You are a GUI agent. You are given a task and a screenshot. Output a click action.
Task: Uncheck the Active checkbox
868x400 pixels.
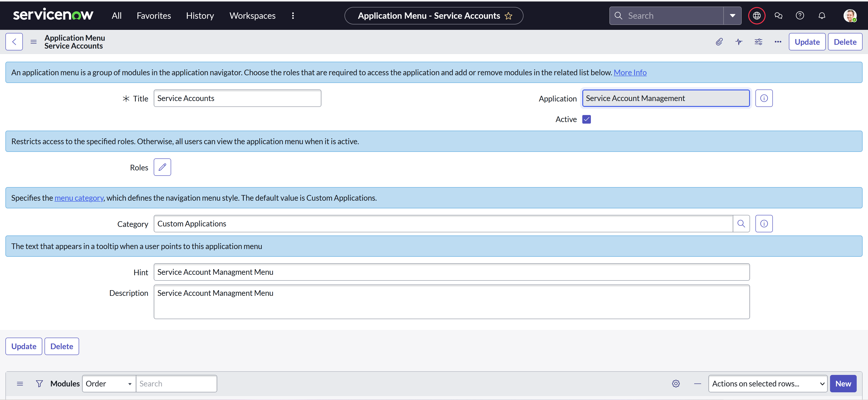(586, 119)
